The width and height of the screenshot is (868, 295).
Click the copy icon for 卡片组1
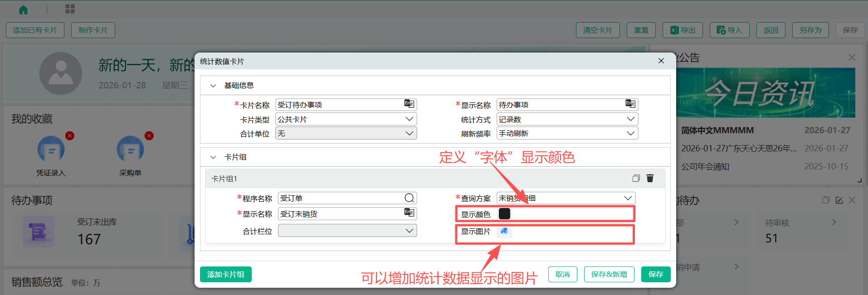[636, 178]
